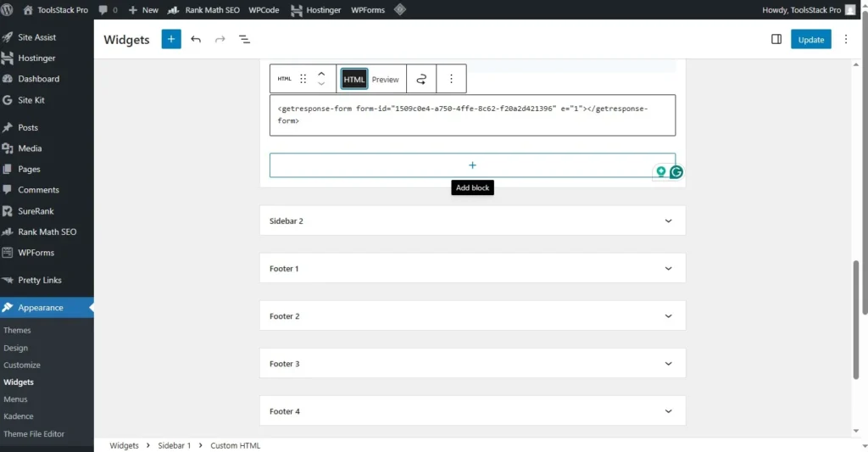Click the Custom HTML block type icon
The height and width of the screenshot is (452, 868).
tap(285, 79)
